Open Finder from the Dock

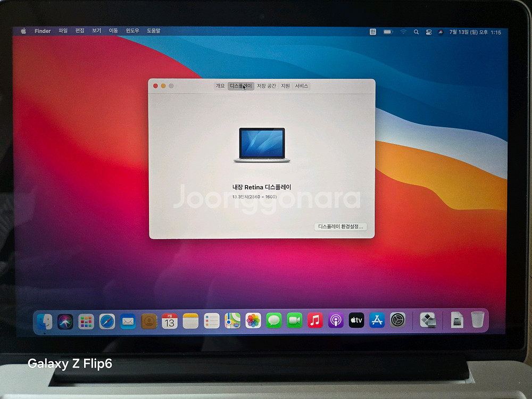(x=45, y=321)
